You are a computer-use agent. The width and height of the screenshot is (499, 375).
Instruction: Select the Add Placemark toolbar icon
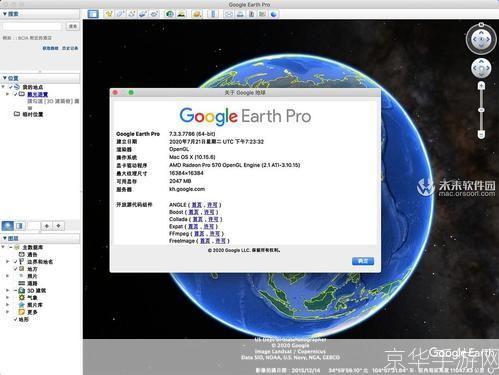pos(109,14)
